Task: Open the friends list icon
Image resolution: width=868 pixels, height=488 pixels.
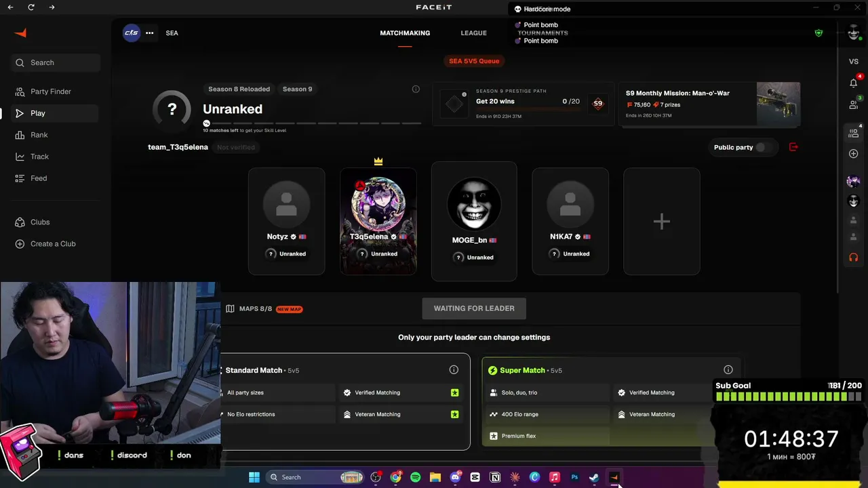Action: click(x=853, y=104)
